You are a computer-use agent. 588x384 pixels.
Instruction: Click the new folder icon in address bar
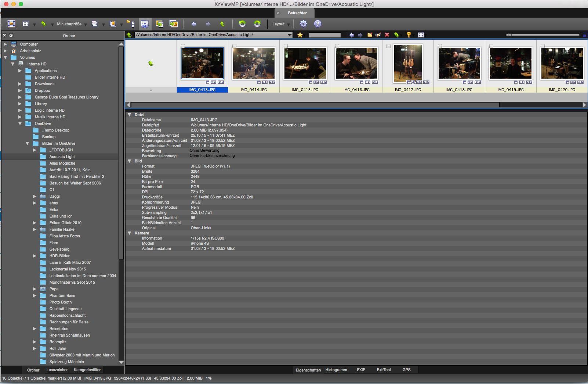370,35
